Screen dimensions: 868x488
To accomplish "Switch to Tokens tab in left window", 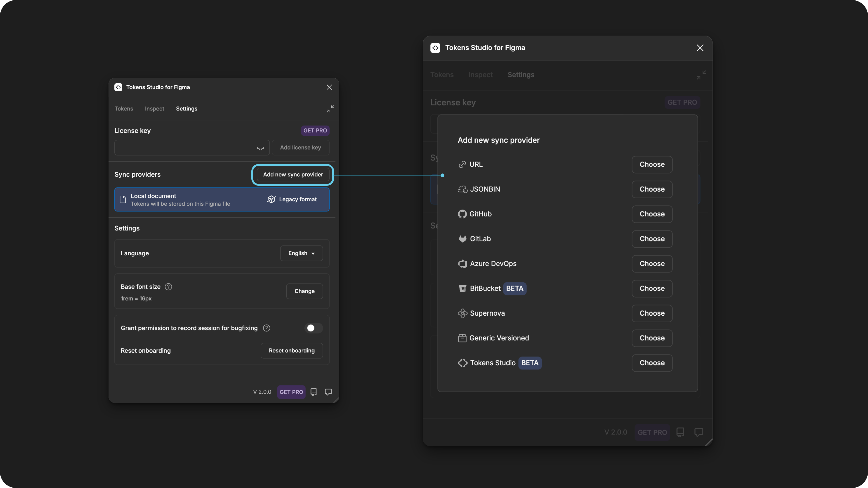I will pyautogui.click(x=124, y=109).
